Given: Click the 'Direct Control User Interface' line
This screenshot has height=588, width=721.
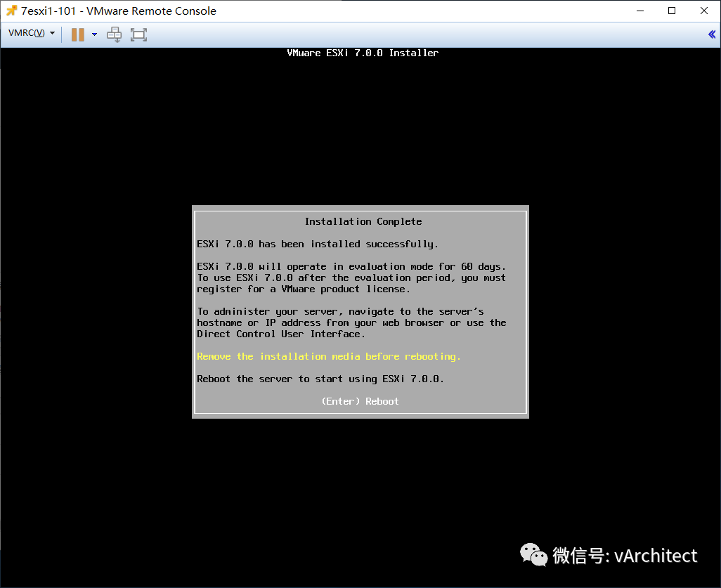Looking at the screenshot, I should click(281, 334).
